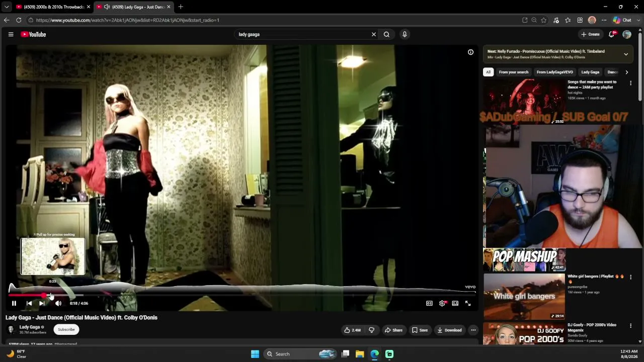Viewport: 644px width, 362px height.
Task: Open the YouTube guide hamburger menu
Action: tap(11, 34)
